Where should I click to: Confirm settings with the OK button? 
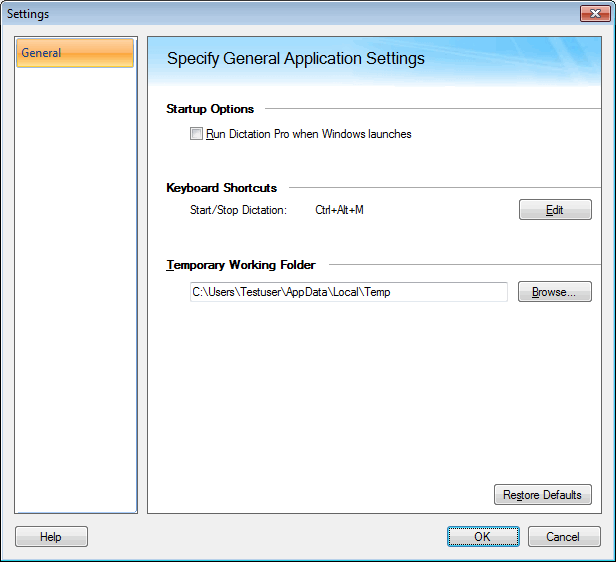[482, 537]
